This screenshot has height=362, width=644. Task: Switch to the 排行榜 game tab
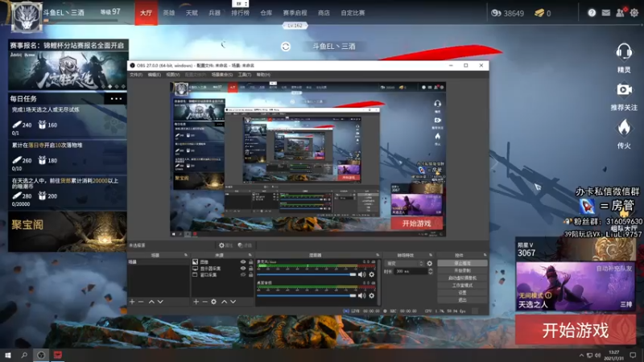tap(240, 13)
